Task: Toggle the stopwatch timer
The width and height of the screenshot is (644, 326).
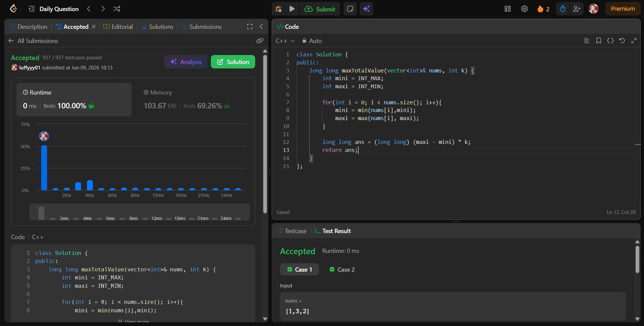Action: pyautogui.click(x=562, y=9)
